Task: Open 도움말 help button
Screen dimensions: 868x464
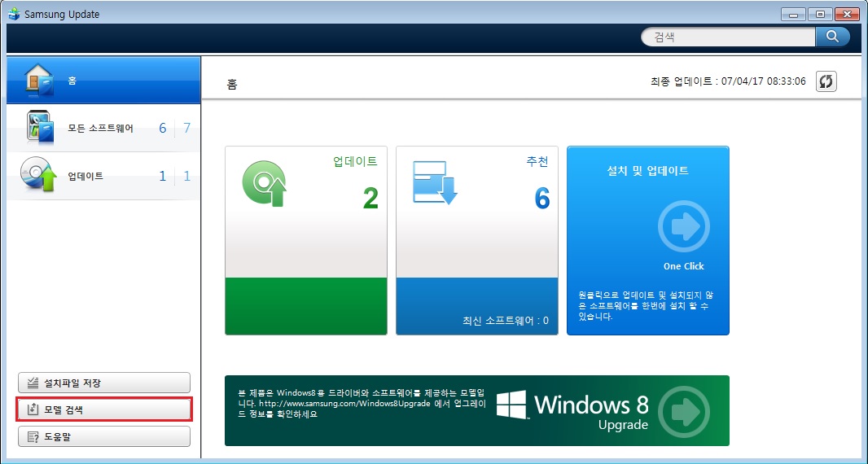Action: tap(104, 436)
